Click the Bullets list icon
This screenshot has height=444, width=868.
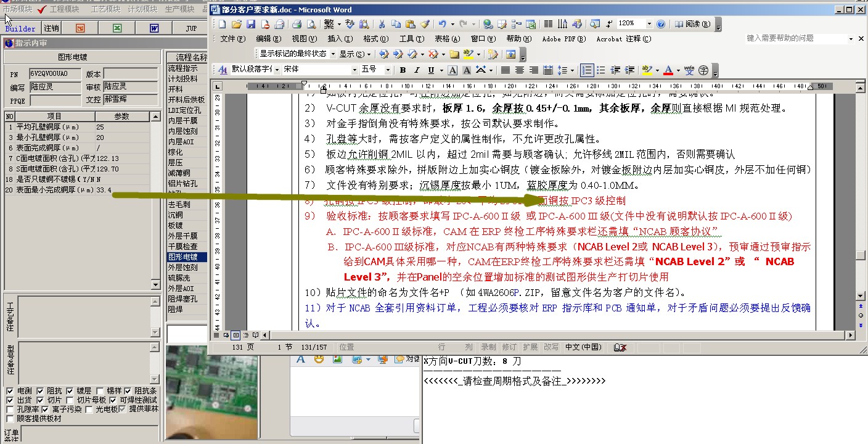click(x=601, y=70)
